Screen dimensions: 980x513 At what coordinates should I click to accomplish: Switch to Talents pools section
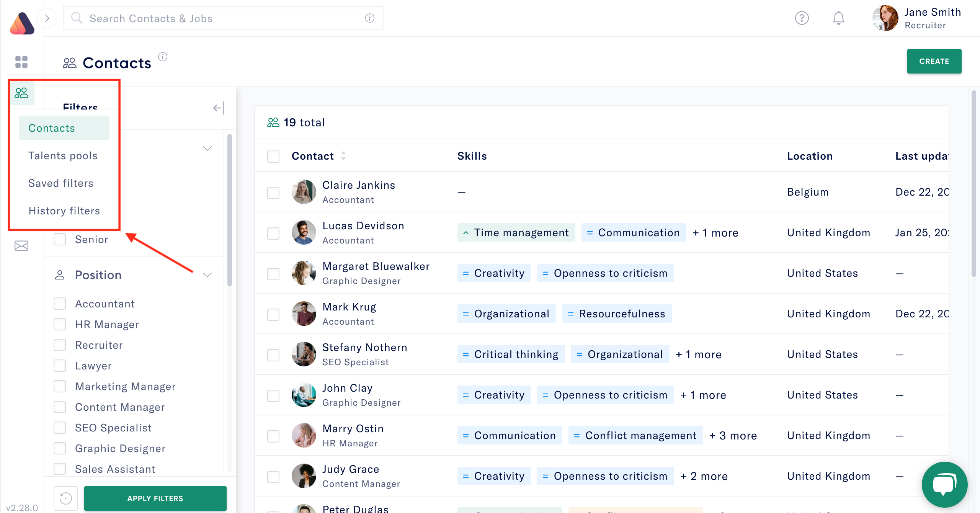tap(63, 155)
